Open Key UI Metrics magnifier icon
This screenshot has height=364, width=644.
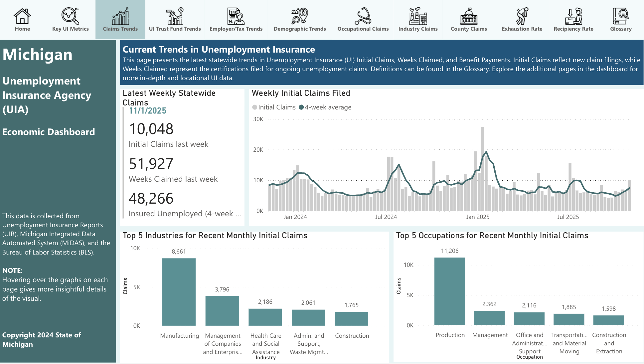pyautogui.click(x=70, y=16)
